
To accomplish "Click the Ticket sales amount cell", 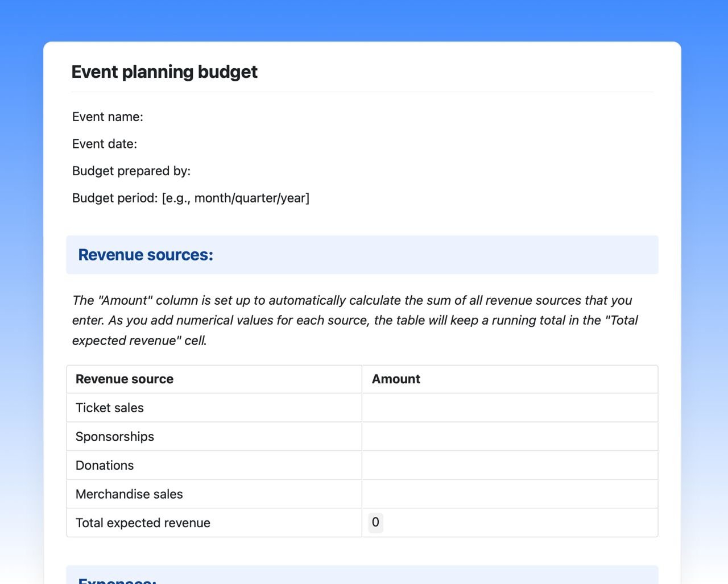I will (509, 407).
